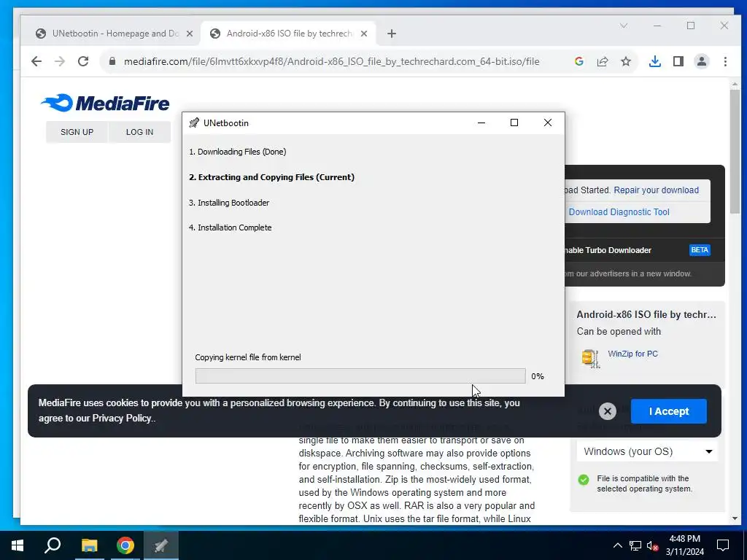Accept cookies with I Accept
Screen dimensions: 747x560
pyautogui.click(x=668, y=411)
